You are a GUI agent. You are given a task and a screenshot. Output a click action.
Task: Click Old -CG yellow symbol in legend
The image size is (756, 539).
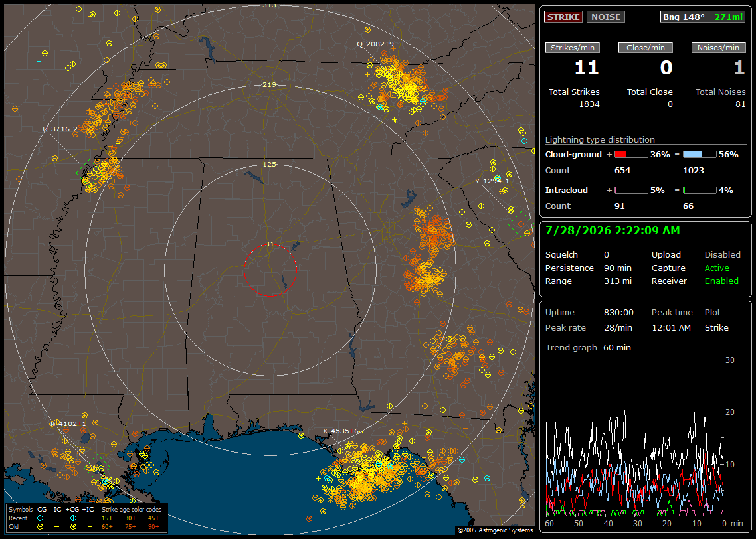40,527
